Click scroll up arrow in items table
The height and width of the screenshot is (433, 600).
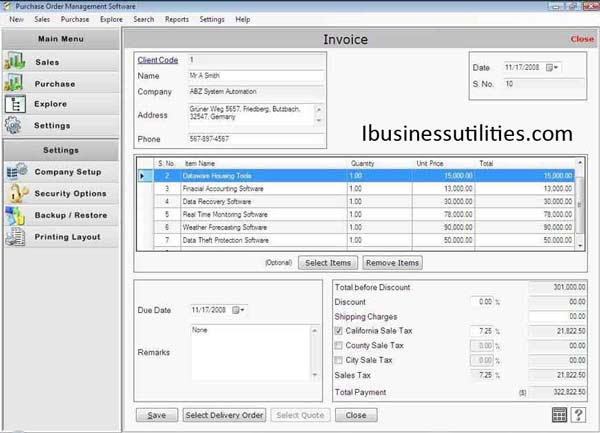(x=580, y=163)
